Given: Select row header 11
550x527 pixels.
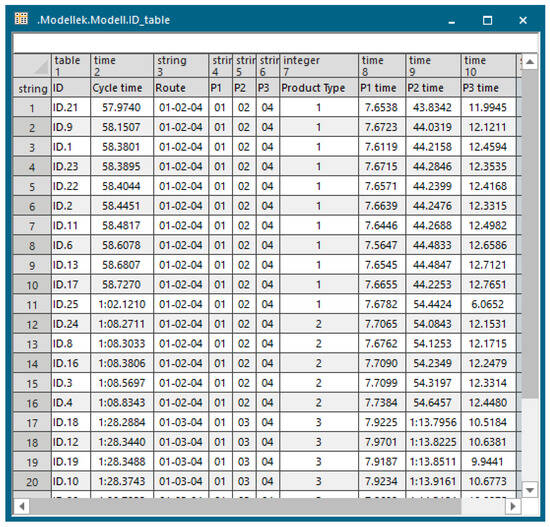Looking at the screenshot, I should click(x=32, y=304).
